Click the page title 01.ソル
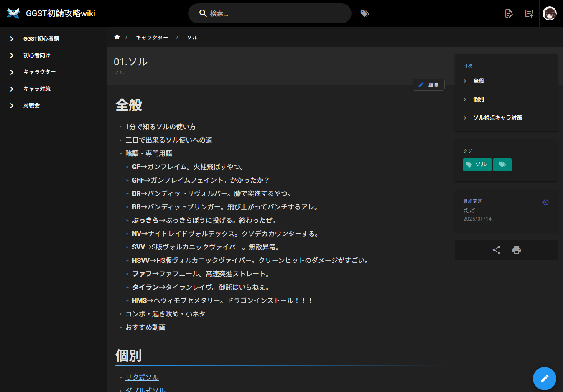 pos(130,61)
